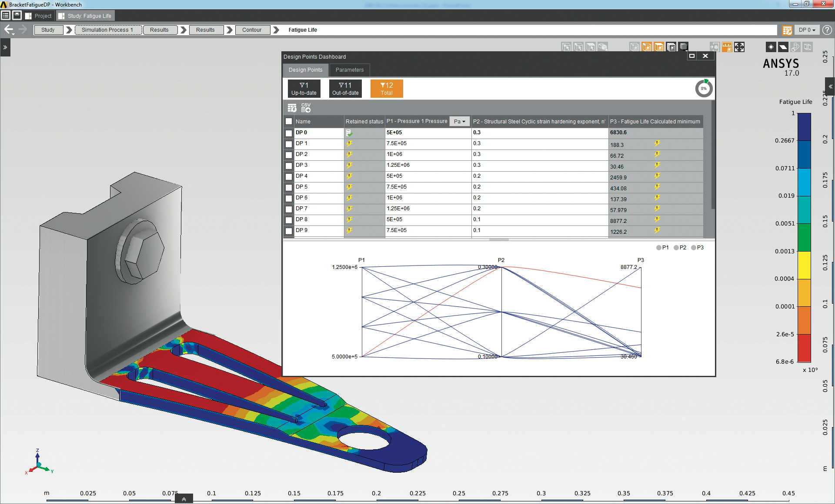
Task: Click the zoom-to-fit view icon
Action: pyautogui.click(x=739, y=47)
